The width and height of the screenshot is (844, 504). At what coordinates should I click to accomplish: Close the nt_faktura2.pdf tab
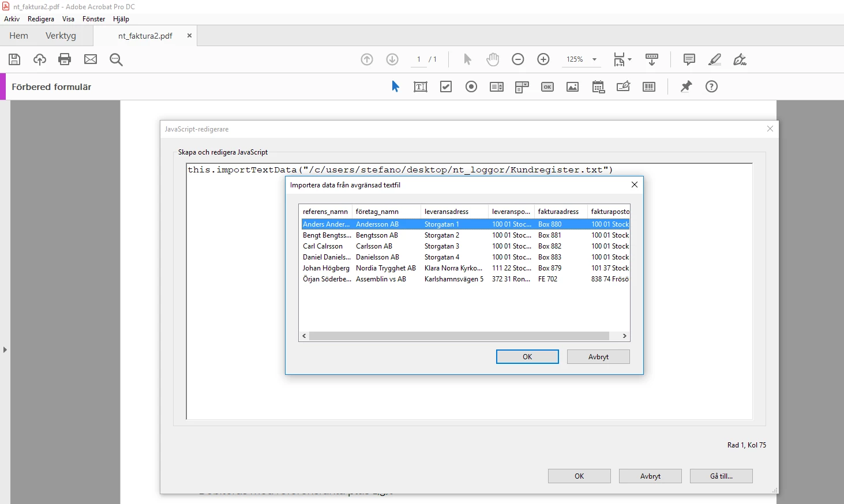(x=189, y=36)
